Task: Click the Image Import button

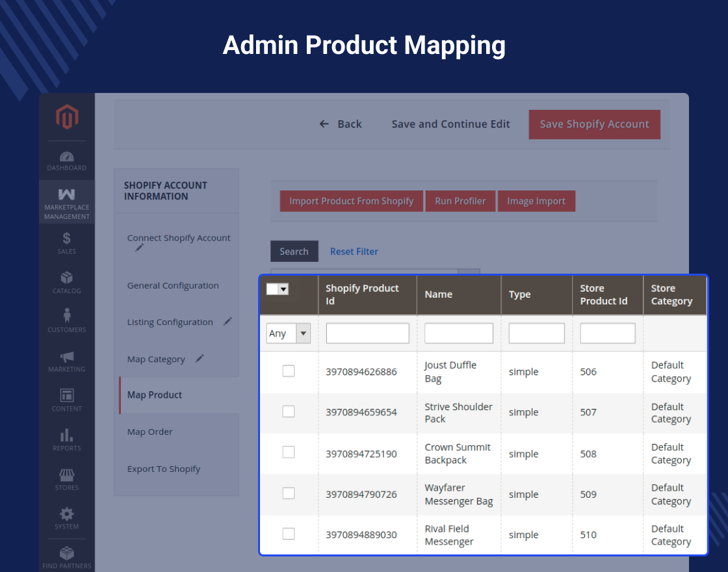Action: click(x=536, y=201)
